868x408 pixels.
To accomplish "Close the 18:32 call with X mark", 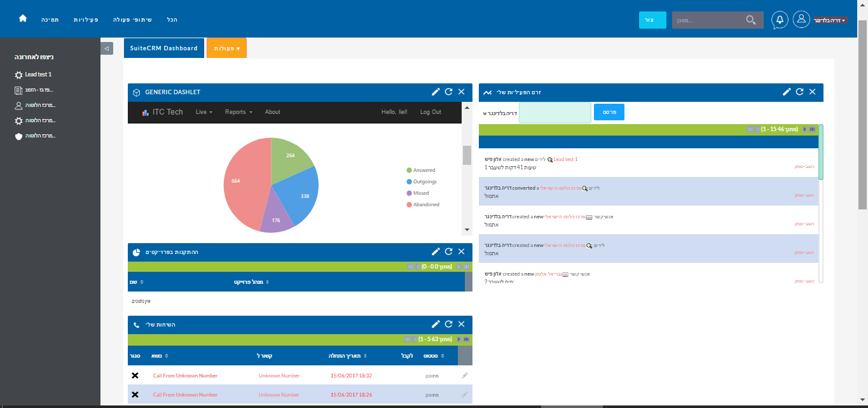I will [x=135, y=376].
